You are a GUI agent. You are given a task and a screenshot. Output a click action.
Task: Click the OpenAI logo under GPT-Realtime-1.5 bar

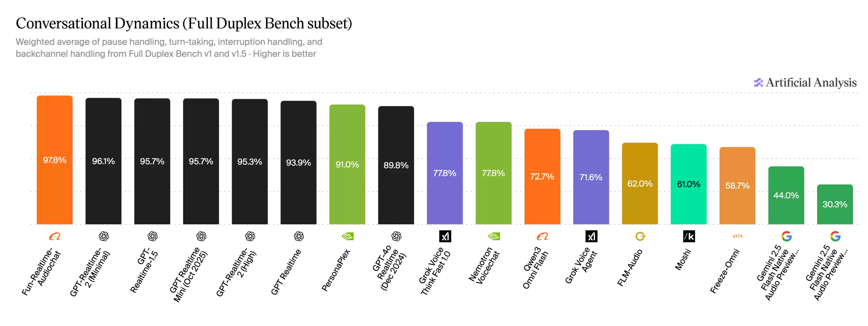tap(152, 236)
